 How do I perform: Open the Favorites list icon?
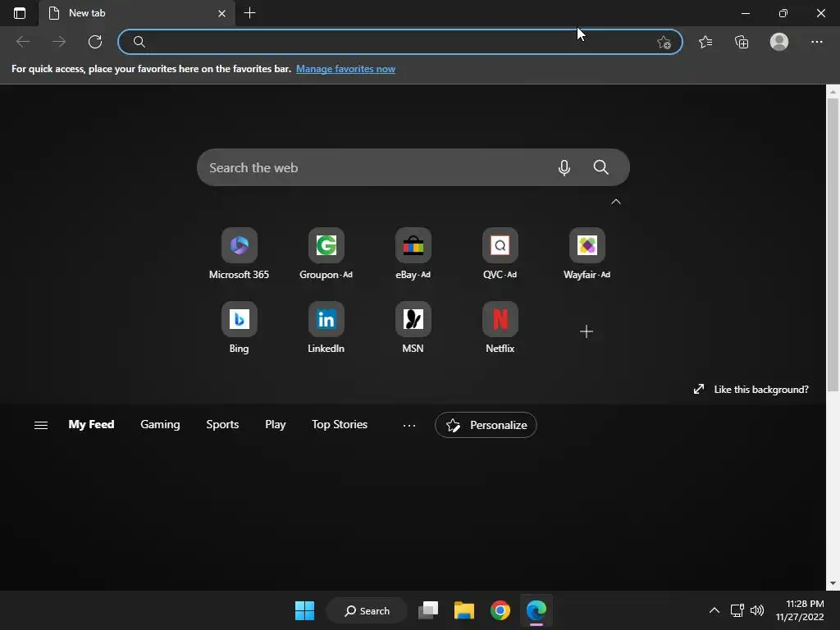click(705, 42)
